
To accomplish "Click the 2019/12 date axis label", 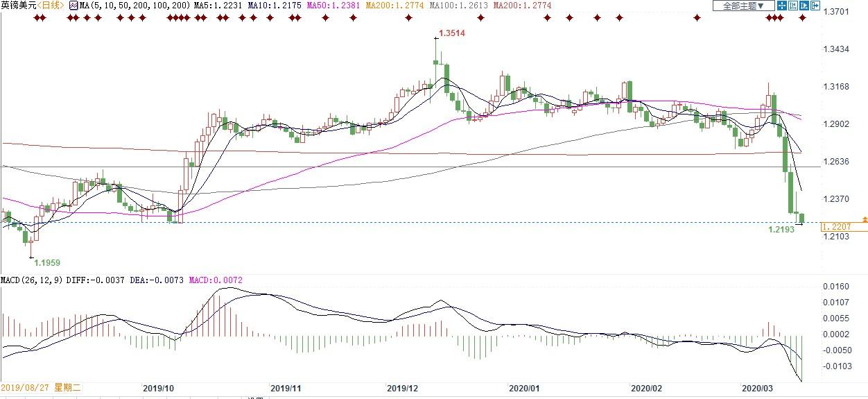I will 401,389.
